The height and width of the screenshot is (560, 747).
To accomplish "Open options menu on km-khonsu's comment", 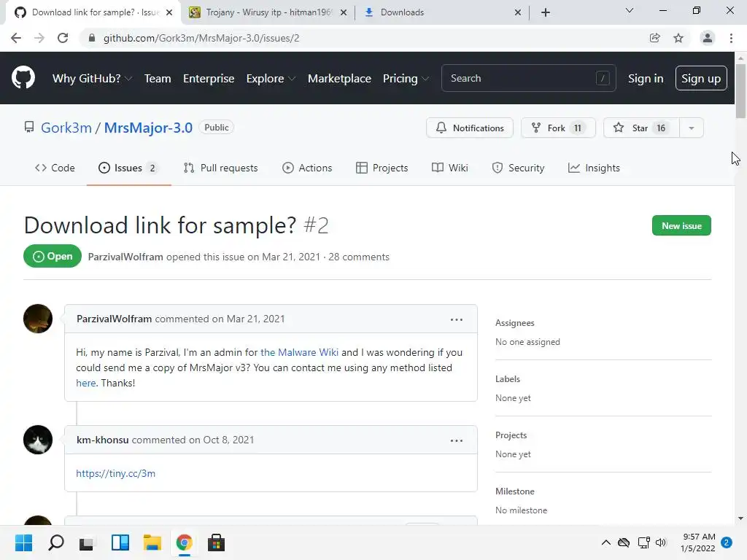I will tap(457, 440).
